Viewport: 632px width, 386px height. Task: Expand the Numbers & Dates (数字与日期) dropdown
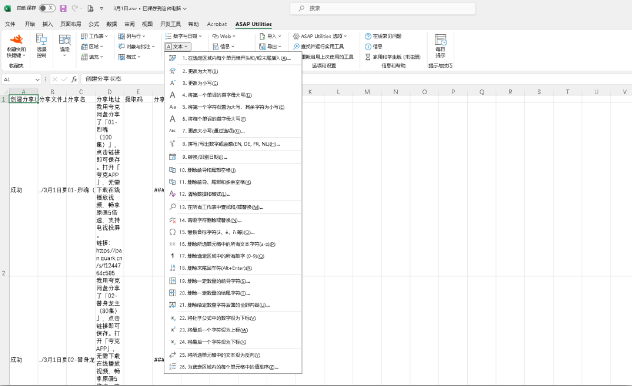(183, 36)
